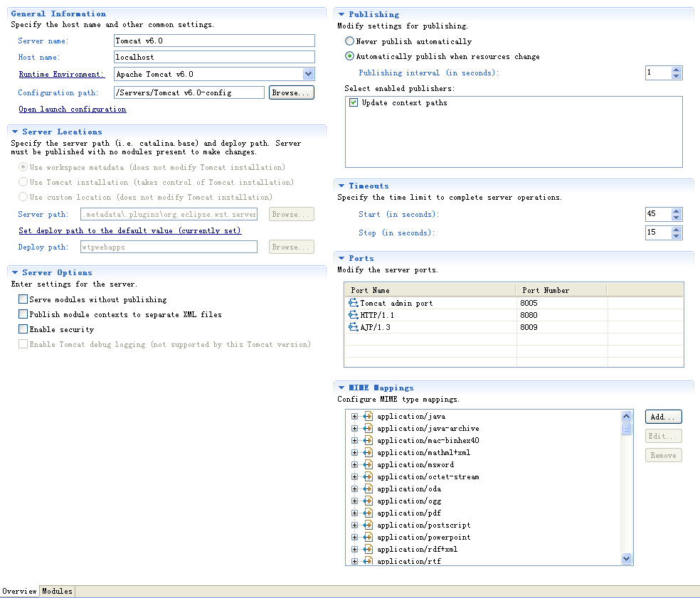700x598 pixels.
Task: Click Edit button for MIME mappings
Action: 664,436
